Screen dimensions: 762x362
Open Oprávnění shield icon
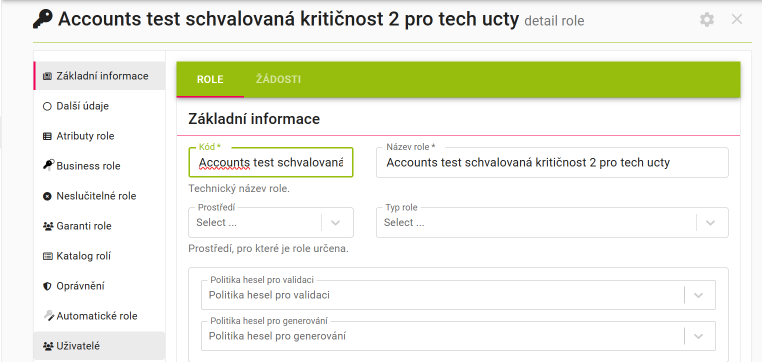click(x=47, y=286)
